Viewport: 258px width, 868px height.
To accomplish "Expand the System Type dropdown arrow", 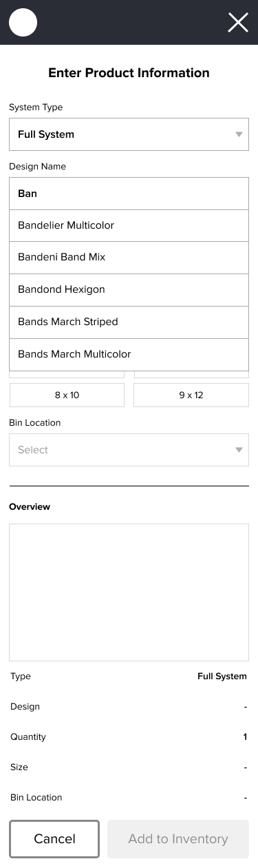I will pos(239,134).
